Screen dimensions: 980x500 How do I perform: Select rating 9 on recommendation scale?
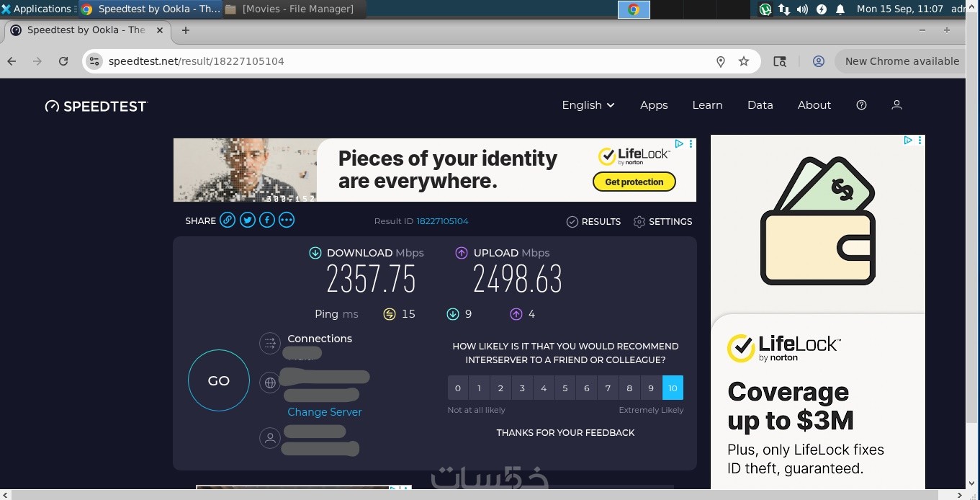[651, 388]
